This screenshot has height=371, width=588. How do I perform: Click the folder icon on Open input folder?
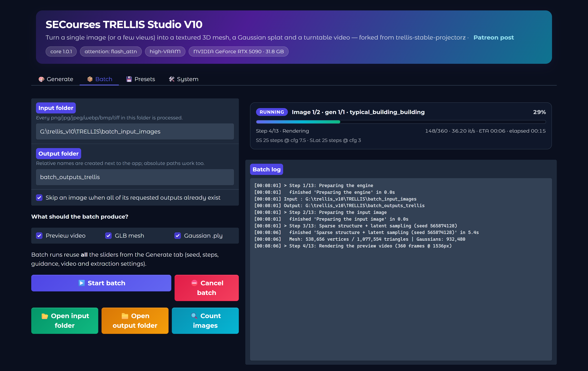45,316
